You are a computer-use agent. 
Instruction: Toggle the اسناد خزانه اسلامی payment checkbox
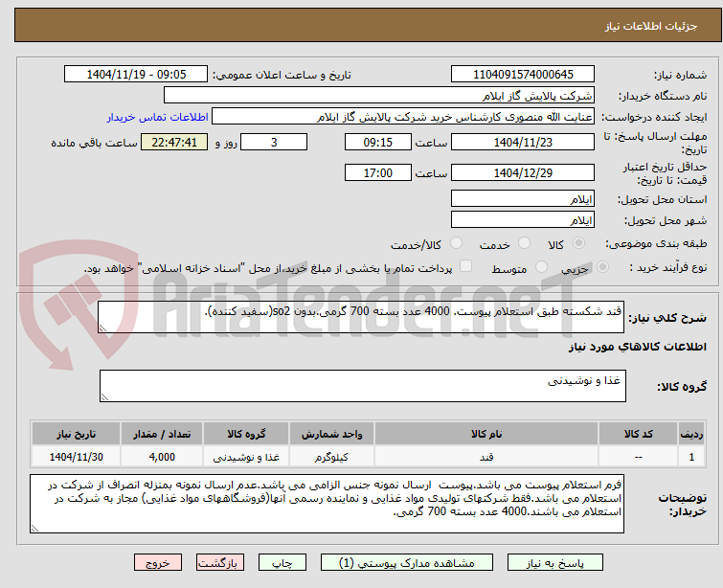pos(466,266)
